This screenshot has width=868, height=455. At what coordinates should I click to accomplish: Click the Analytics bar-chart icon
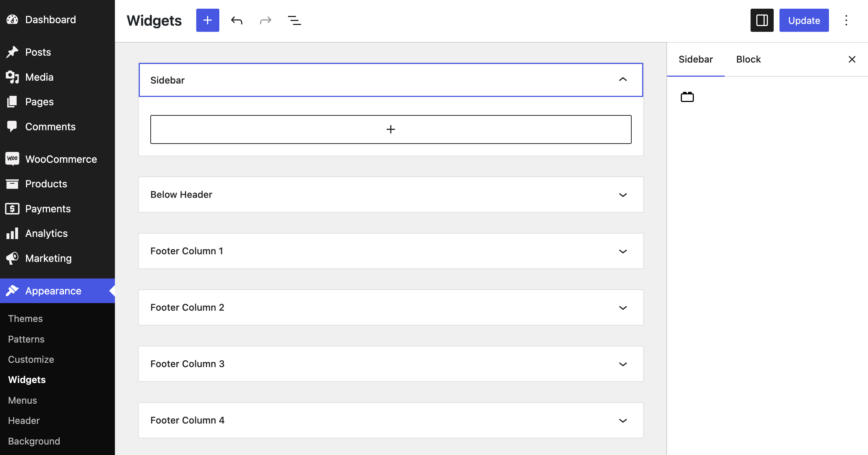12,233
